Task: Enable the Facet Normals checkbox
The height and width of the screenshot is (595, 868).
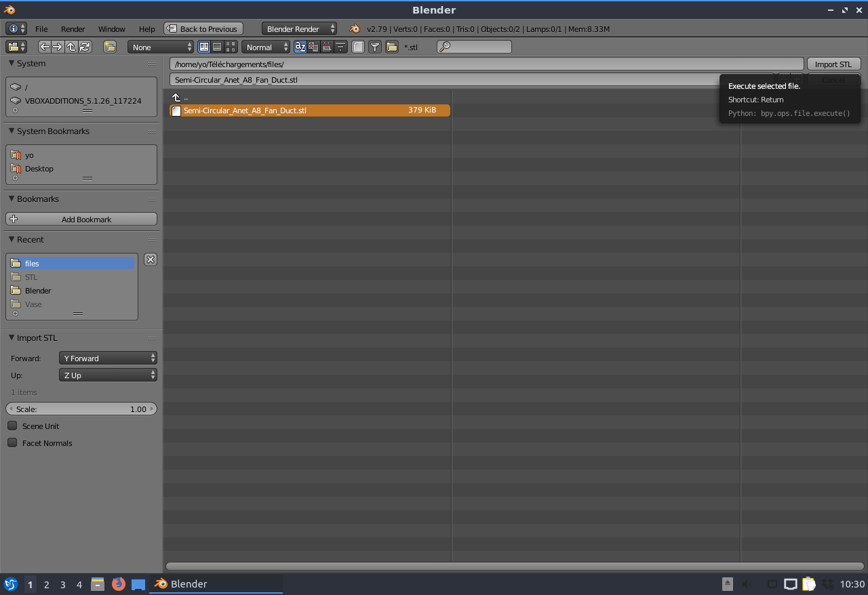Action: point(12,443)
